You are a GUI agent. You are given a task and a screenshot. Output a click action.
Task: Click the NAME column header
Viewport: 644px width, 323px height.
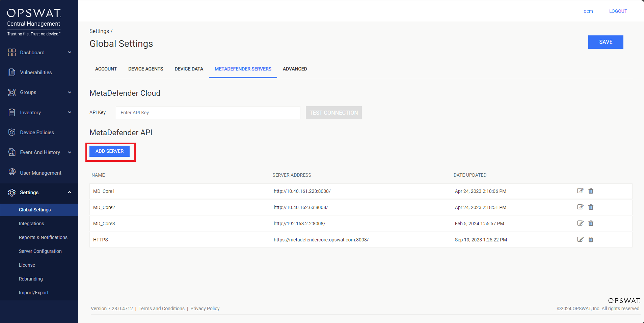98,175
